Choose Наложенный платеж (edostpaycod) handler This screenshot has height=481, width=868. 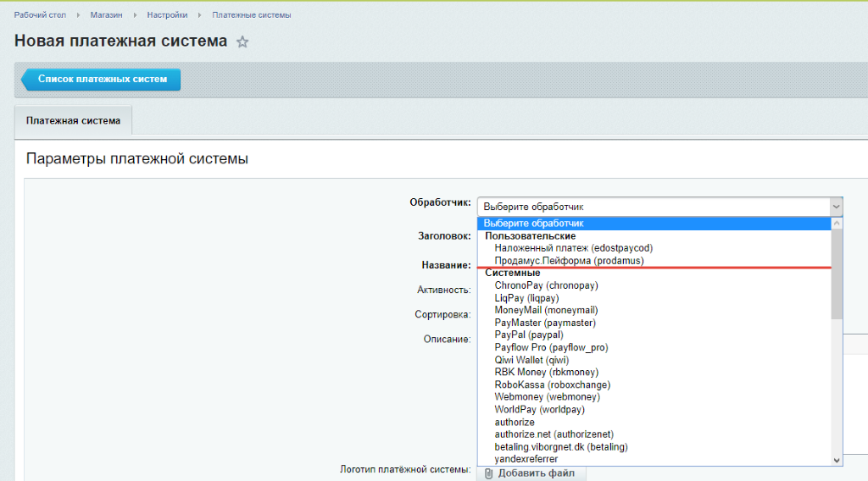pos(574,248)
